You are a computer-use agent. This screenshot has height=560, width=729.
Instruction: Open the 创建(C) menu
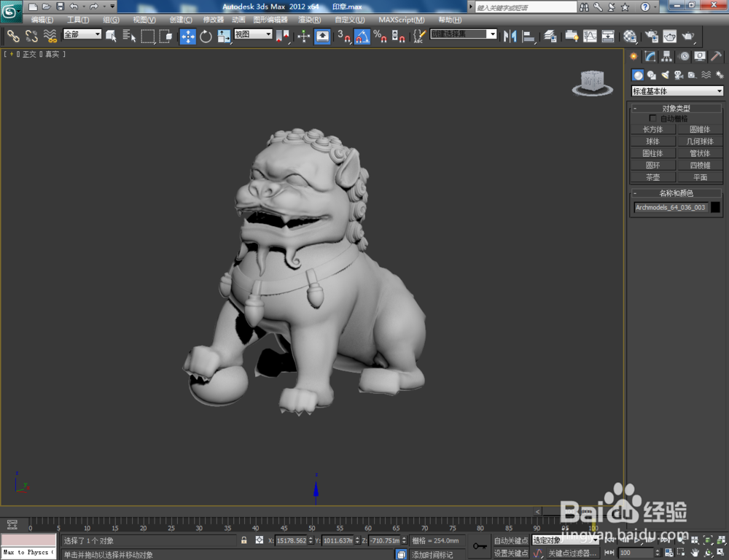point(181,20)
